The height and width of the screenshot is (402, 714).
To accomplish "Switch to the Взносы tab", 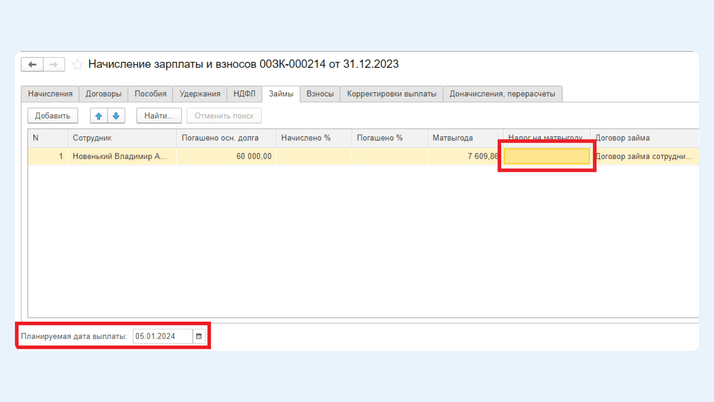I will pos(320,94).
